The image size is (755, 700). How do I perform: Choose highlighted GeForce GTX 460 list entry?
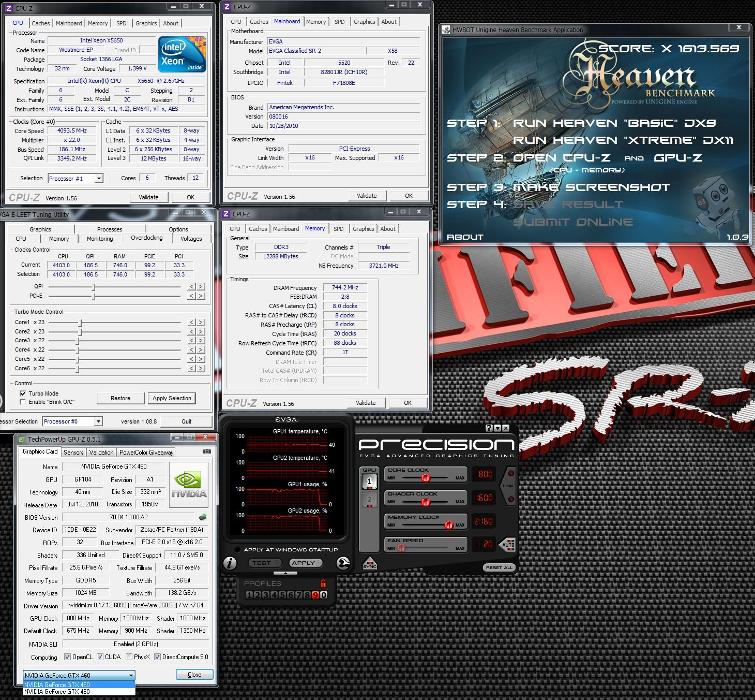tap(79, 684)
